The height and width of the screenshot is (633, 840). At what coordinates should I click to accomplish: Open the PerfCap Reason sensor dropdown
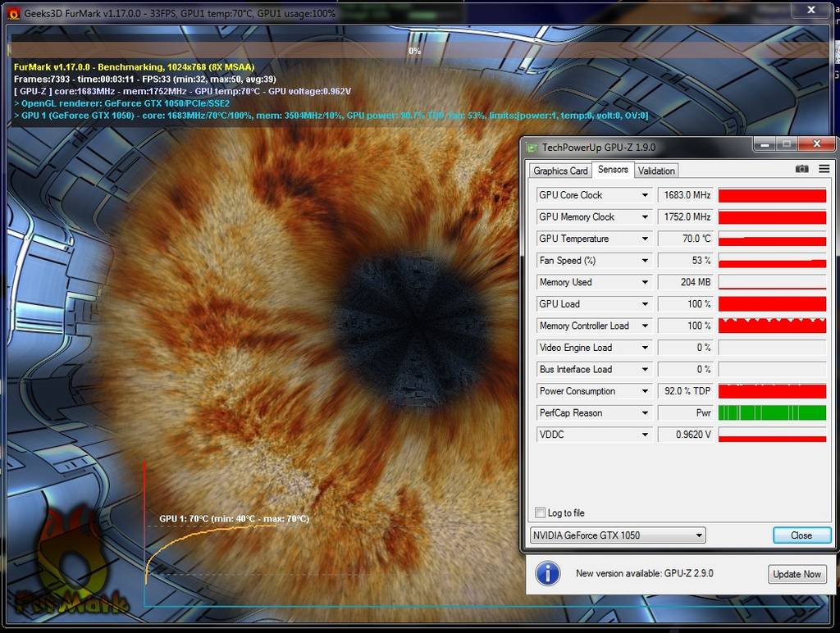(x=645, y=413)
